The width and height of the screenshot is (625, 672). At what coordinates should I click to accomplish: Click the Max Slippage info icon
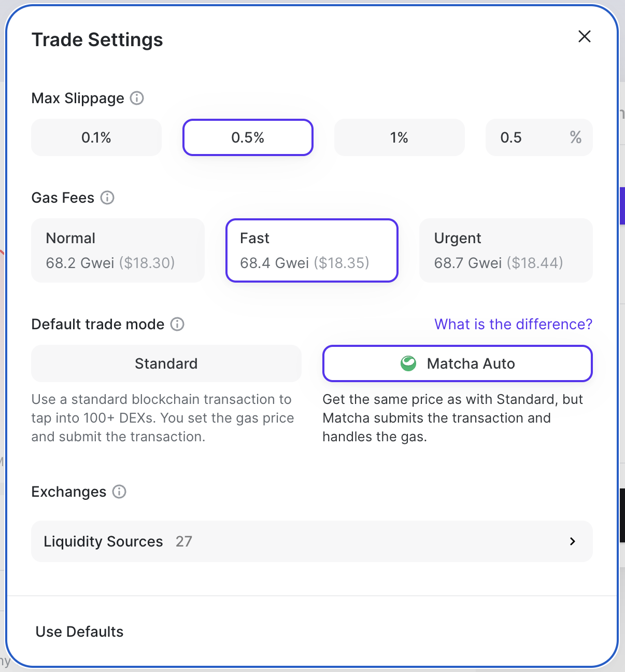pos(137,98)
